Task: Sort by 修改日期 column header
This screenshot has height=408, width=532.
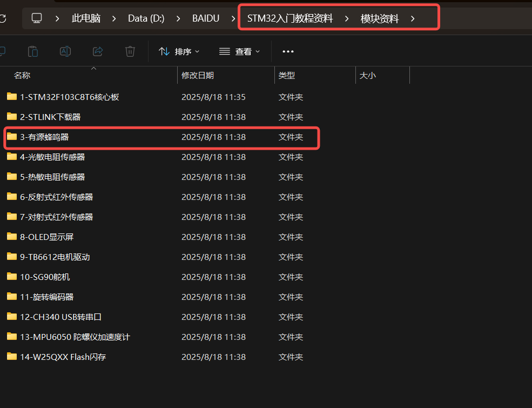Action: click(198, 75)
